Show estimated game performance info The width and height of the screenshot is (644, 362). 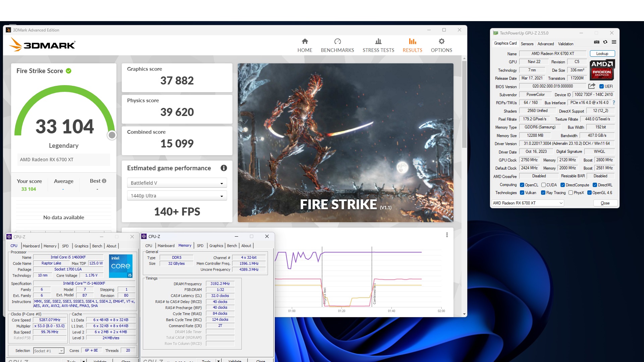click(224, 168)
